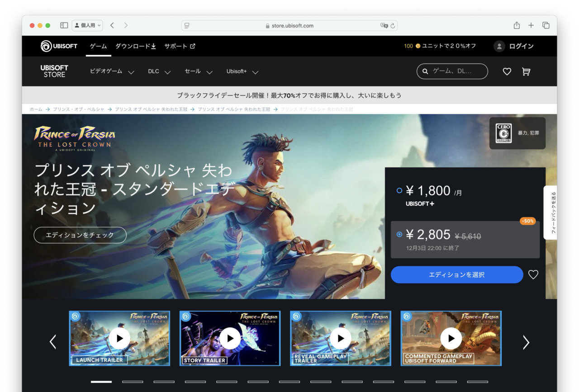Reload the page icon in address bar
Screen dimensions: 579x392
[x=393, y=26]
